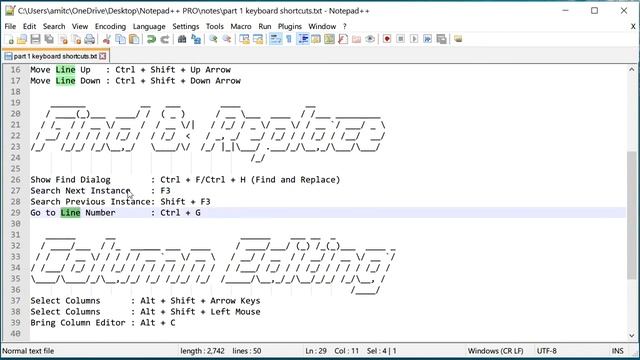Screen dimensions: 640x360
Task: Open the Run menu
Action: [x=264, y=26]
